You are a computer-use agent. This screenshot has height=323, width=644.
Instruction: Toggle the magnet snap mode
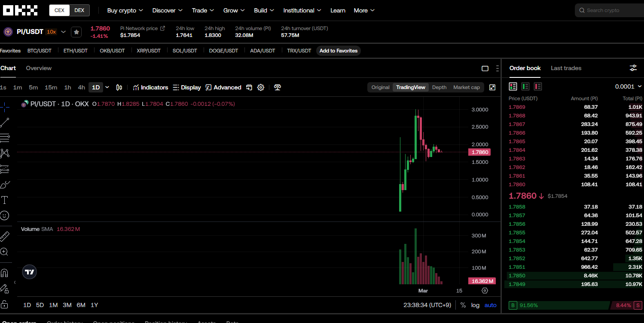coord(5,273)
